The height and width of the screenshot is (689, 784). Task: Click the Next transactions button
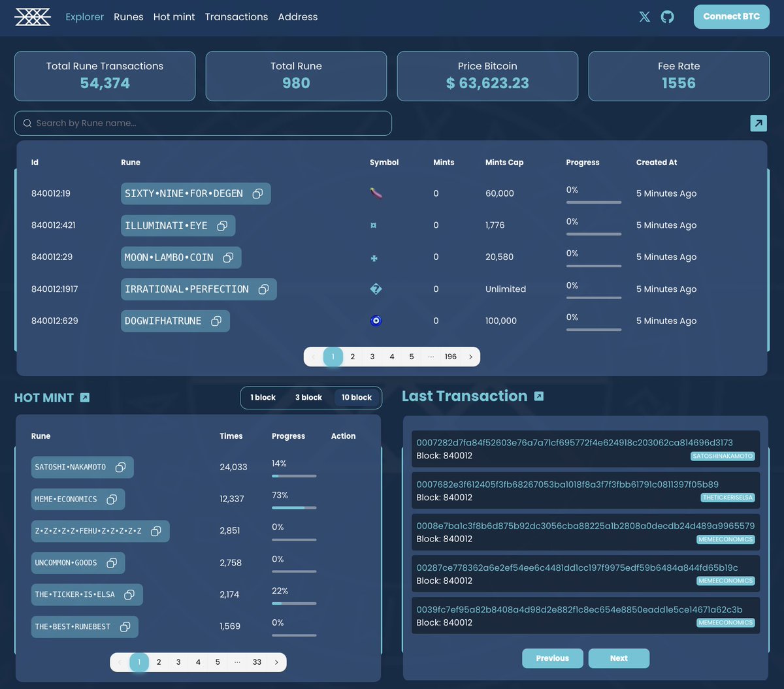619,658
